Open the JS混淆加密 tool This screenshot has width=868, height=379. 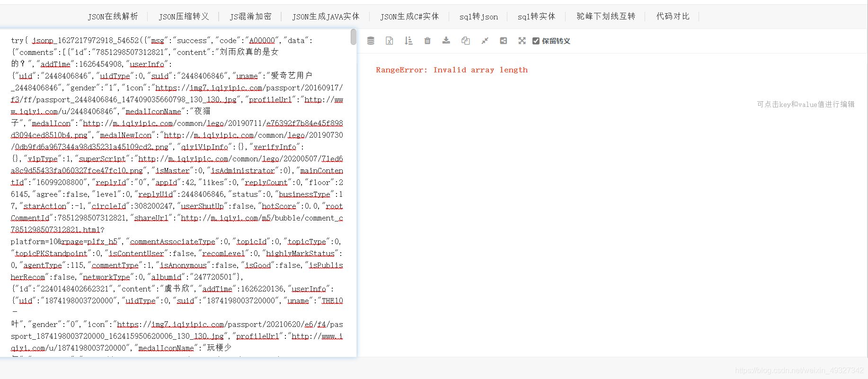point(250,17)
